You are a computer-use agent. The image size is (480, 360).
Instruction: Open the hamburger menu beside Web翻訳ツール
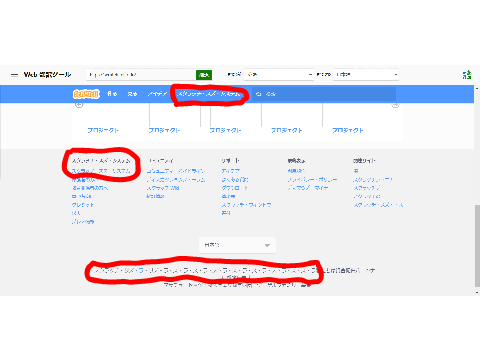point(14,75)
